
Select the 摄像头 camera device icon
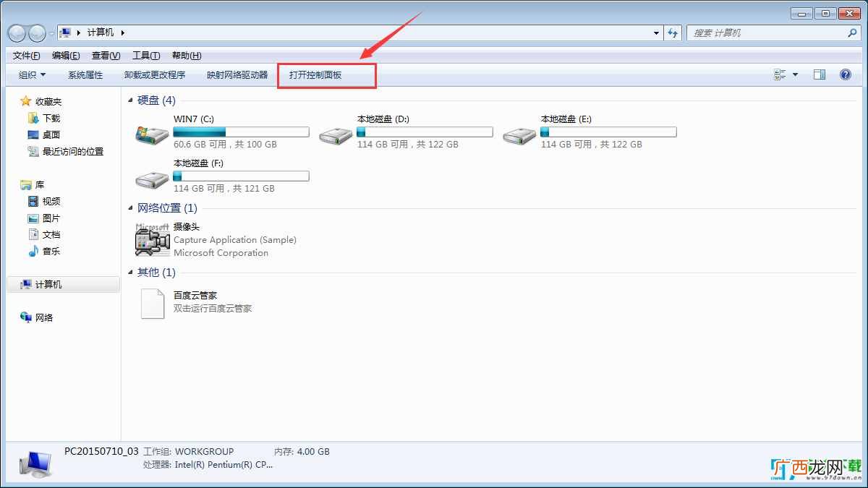tap(152, 239)
